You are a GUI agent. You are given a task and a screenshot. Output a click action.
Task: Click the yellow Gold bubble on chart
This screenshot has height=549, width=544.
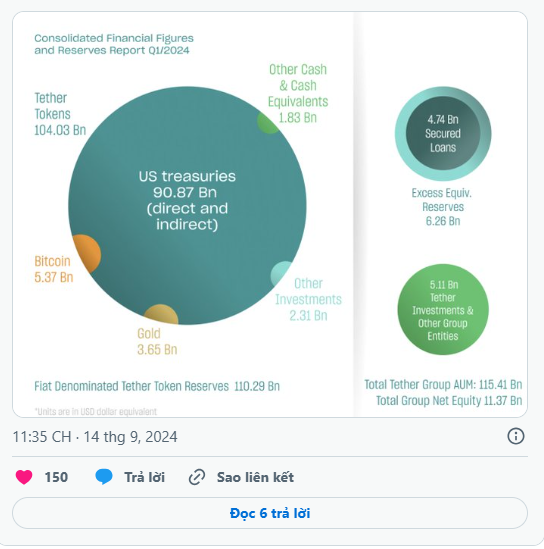coord(161,314)
